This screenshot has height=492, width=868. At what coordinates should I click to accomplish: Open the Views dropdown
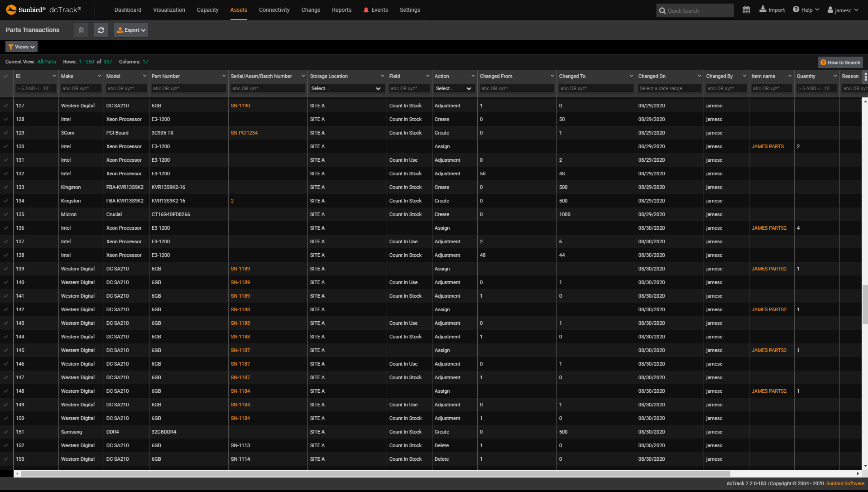pos(21,46)
